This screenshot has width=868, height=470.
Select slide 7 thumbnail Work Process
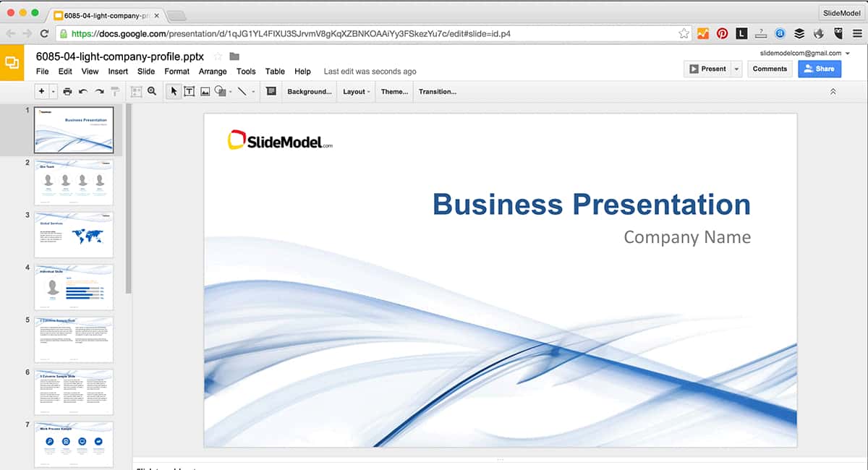point(74,445)
